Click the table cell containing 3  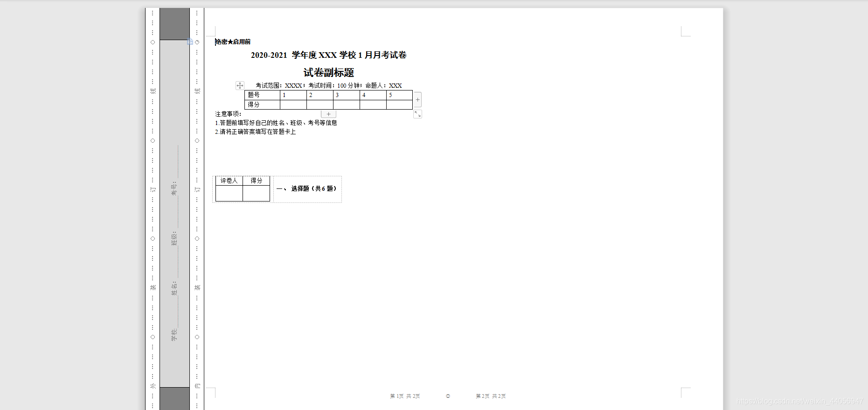pos(347,95)
